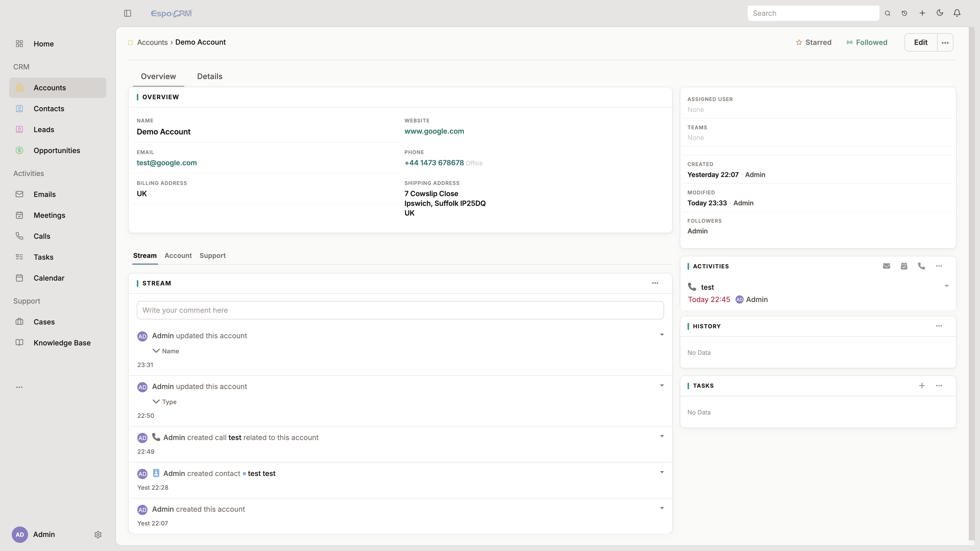Image resolution: width=980 pixels, height=551 pixels.
Task: Open Calendar in the sidebar
Action: tap(57, 278)
